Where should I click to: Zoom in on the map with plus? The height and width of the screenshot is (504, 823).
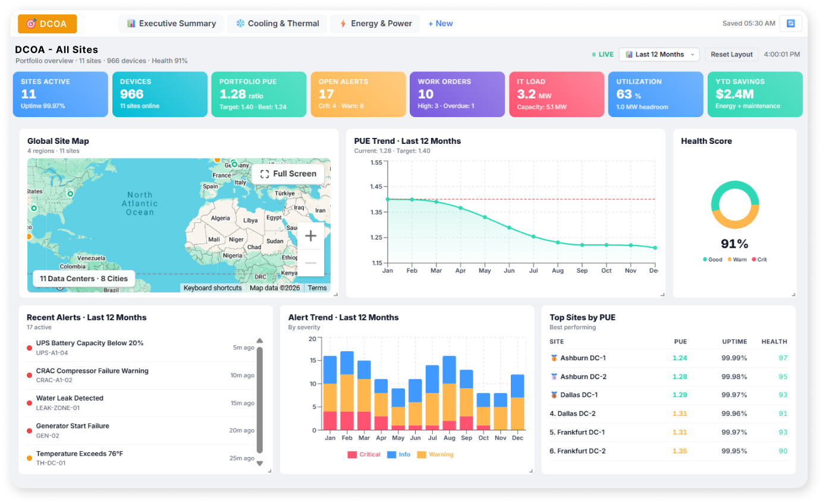310,236
